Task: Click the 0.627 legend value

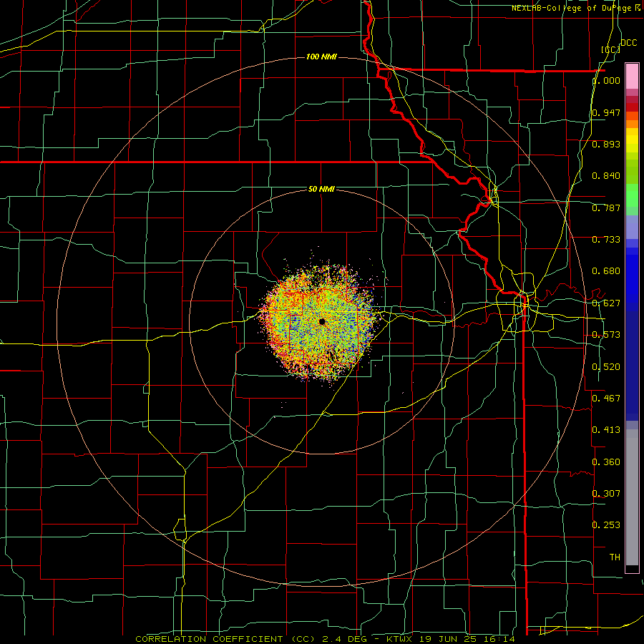Action: pyautogui.click(x=606, y=303)
